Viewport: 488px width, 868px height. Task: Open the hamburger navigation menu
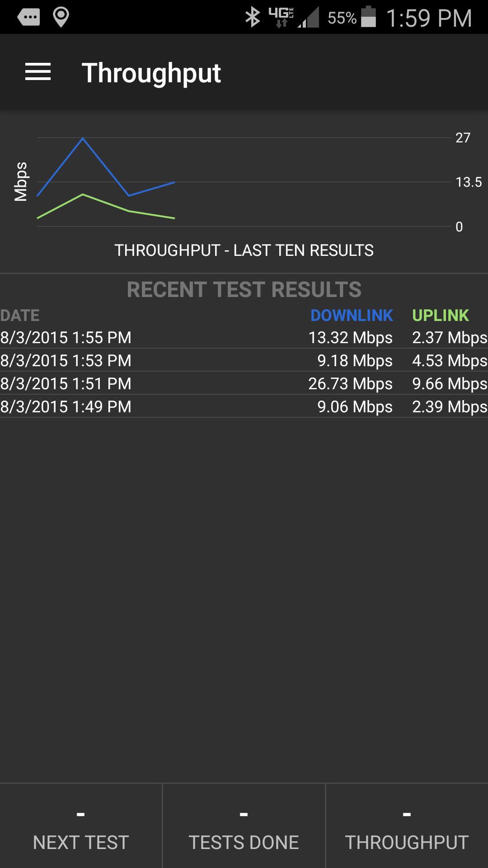(x=38, y=72)
